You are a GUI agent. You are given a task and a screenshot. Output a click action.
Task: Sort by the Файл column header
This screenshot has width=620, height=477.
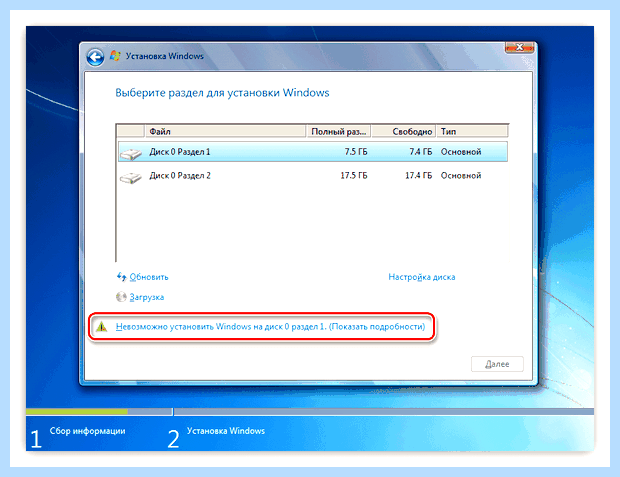225,131
